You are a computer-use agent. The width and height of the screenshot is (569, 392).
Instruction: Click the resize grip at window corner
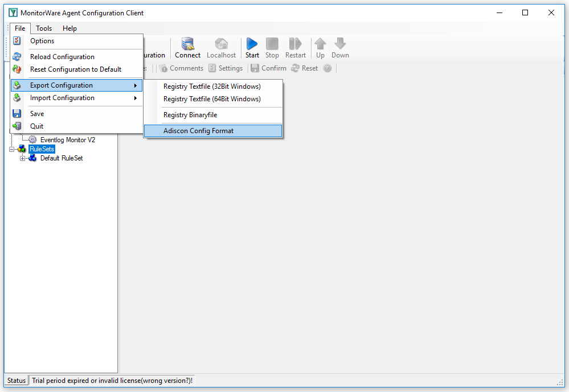[560, 382]
